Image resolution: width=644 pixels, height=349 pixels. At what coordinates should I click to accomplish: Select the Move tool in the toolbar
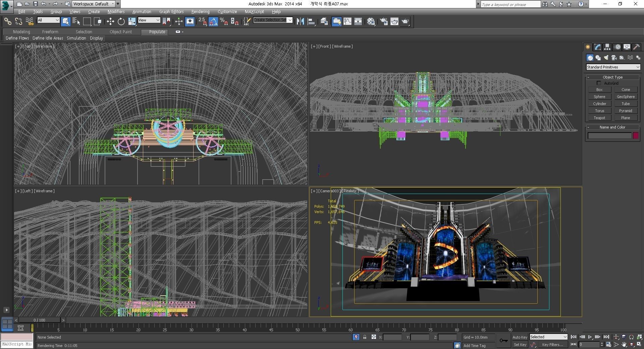tap(111, 21)
